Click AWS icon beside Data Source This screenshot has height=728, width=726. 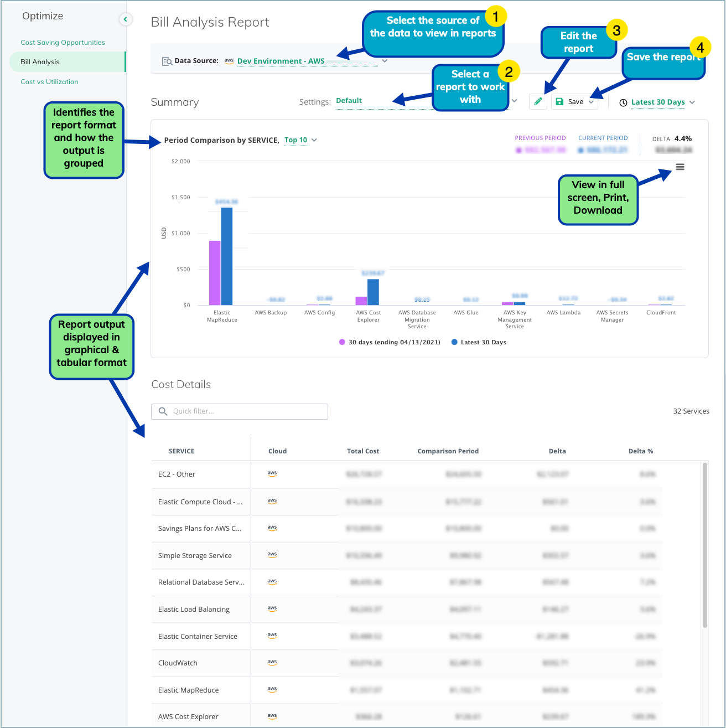coord(229,61)
